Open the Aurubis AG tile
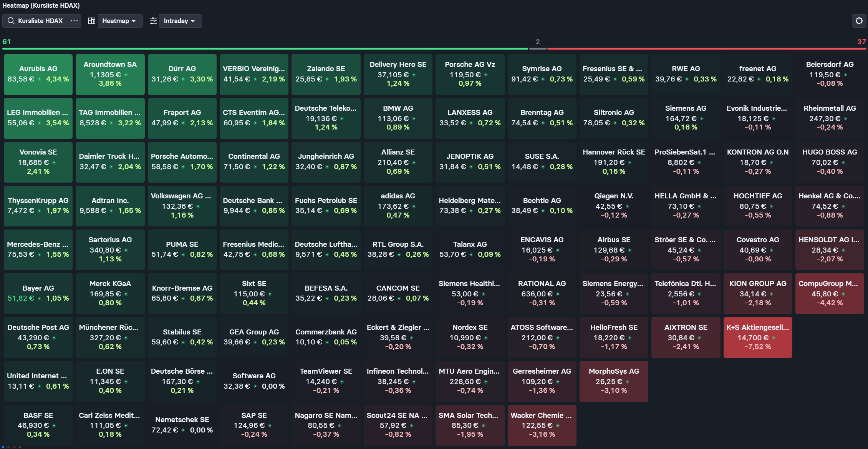Image resolution: width=868 pixels, height=449 pixels. click(x=38, y=75)
